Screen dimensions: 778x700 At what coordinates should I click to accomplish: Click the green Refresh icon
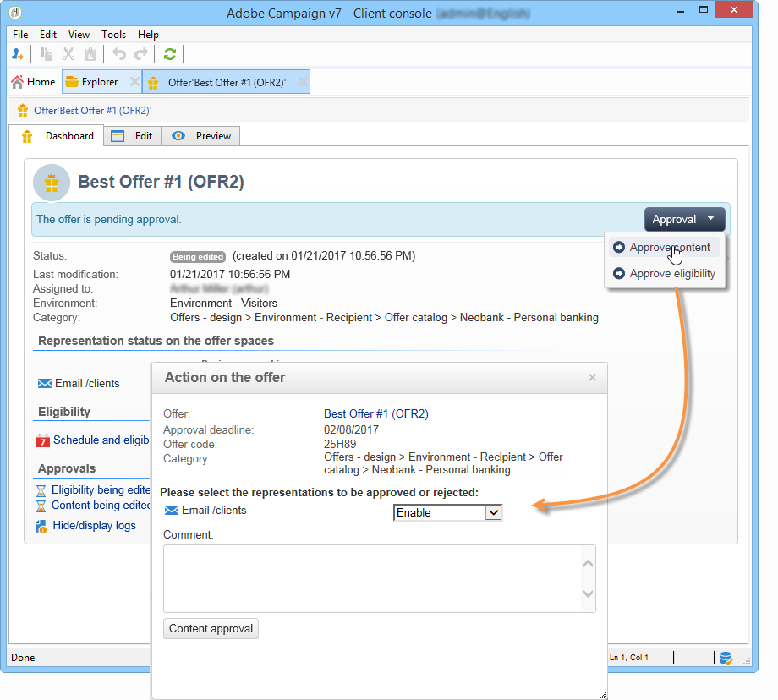pos(170,54)
